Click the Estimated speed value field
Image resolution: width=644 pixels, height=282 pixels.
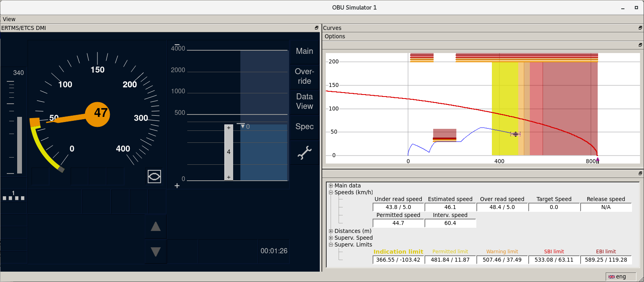450,207
